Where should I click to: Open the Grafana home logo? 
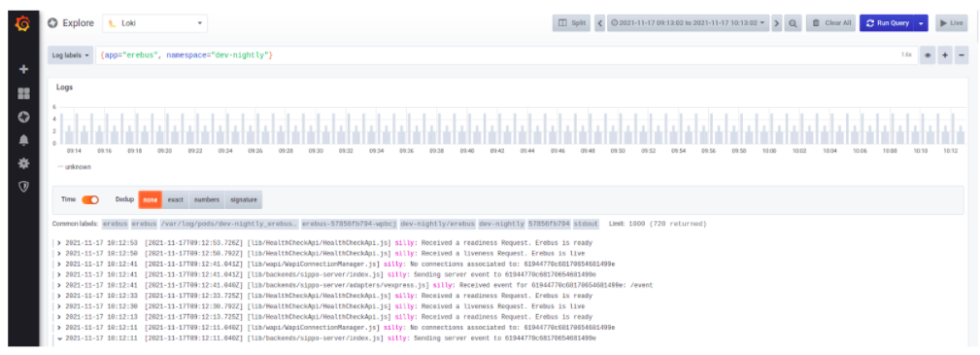(23, 24)
